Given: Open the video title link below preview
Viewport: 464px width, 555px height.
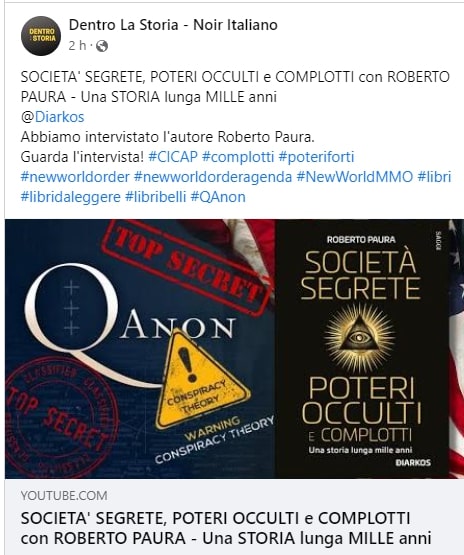Looking at the screenshot, I should [226, 528].
